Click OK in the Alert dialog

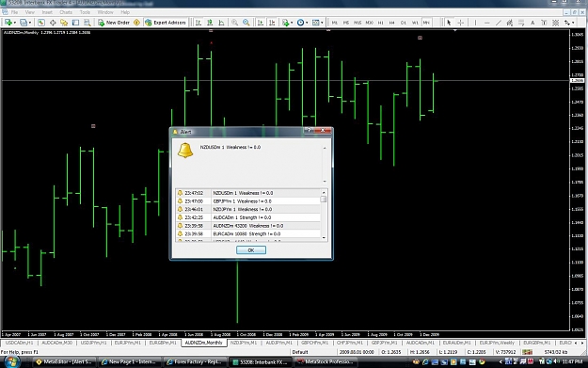251,249
